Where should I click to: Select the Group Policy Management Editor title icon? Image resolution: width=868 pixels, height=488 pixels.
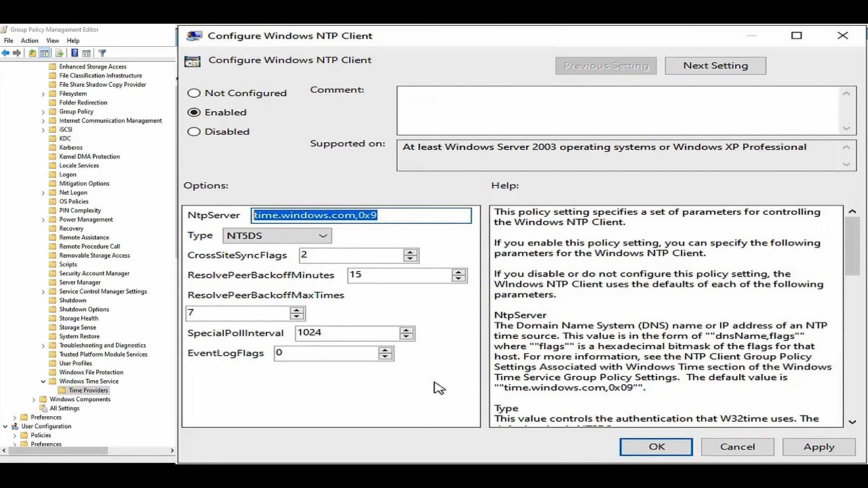(4, 30)
